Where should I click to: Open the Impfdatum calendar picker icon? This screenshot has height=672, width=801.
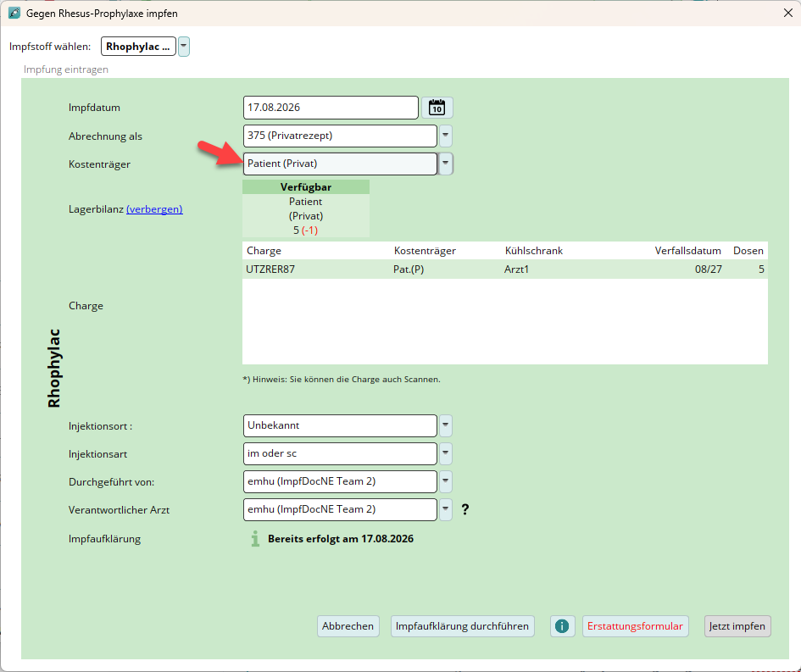click(x=437, y=108)
